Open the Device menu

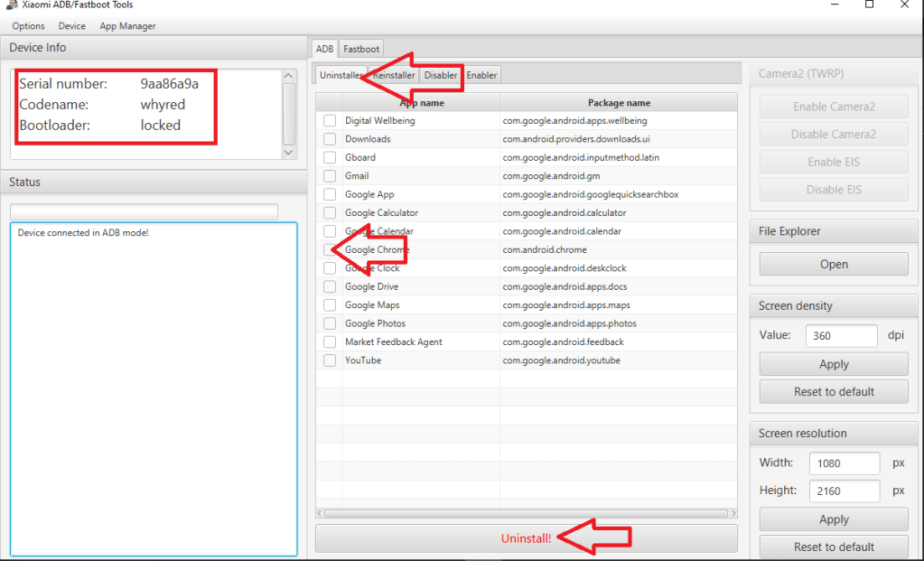[72, 26]
